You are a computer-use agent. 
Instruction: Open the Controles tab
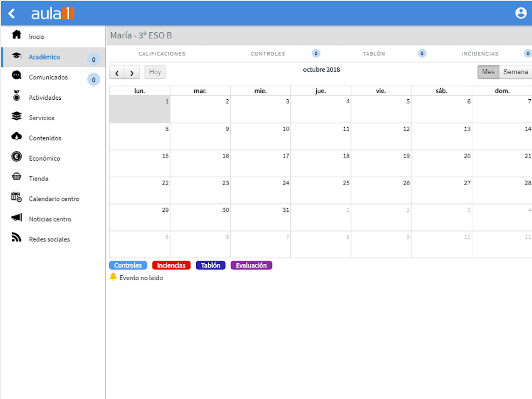pos(267,54)
